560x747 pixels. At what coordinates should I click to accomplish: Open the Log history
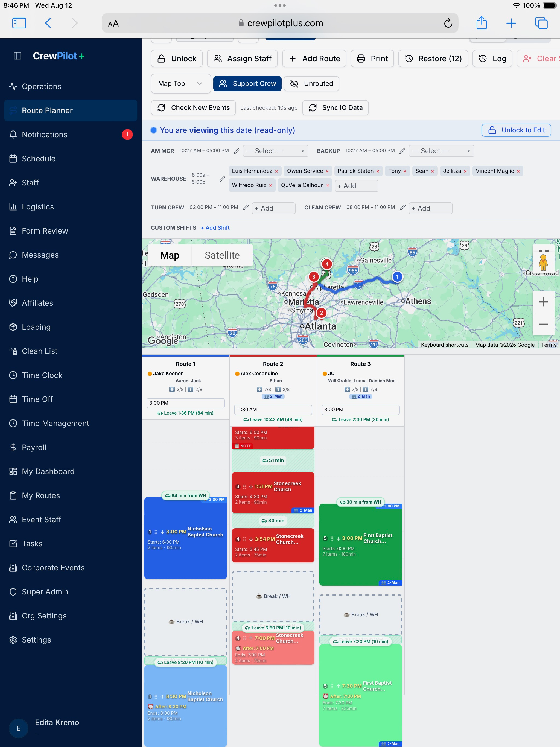pos(492,59)
